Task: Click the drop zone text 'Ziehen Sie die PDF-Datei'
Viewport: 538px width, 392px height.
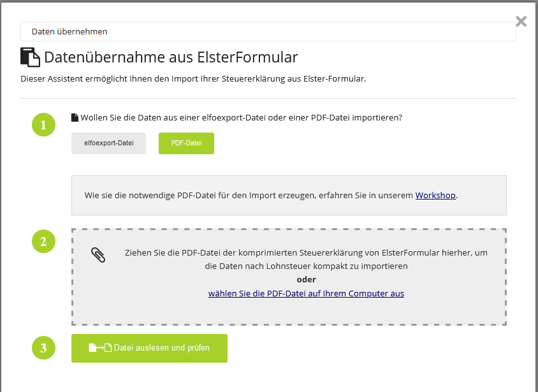Action: coord(173,253)
